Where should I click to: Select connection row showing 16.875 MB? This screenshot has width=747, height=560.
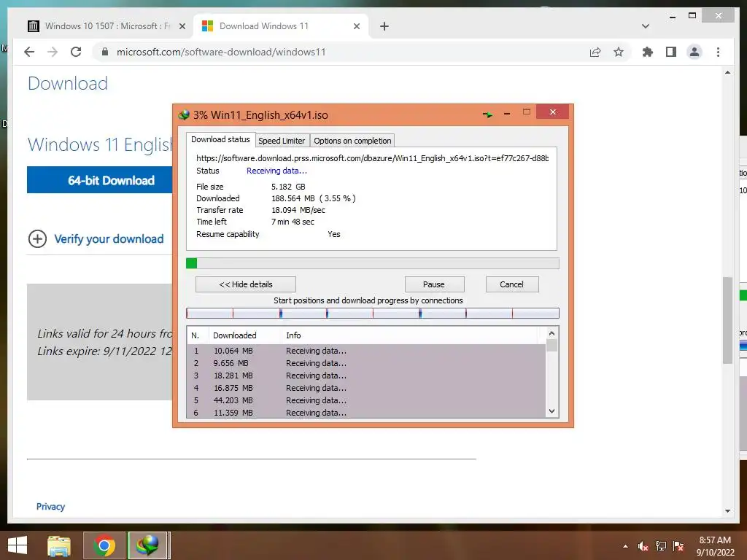[x=366, y=388]
